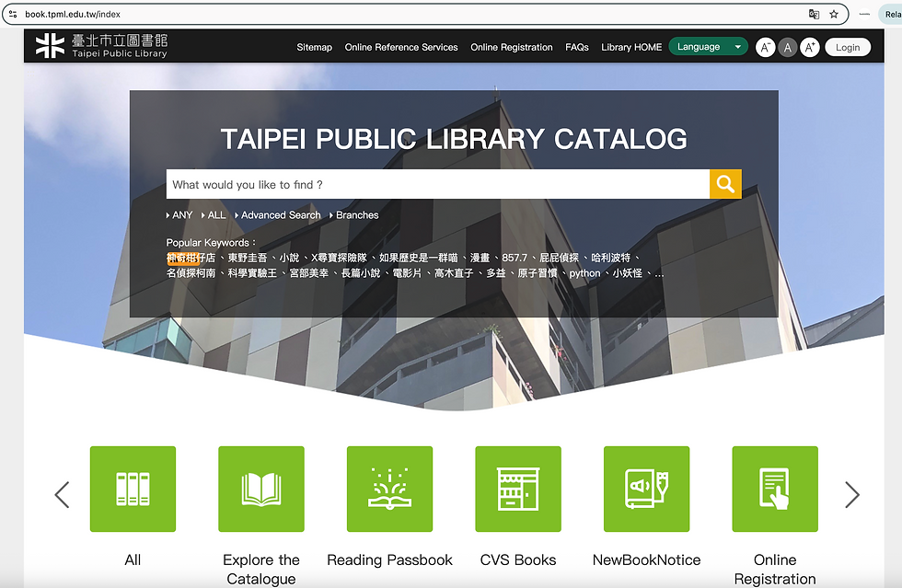Go to next carousel items arrow

pyautogui.click(x=852, y=495)
